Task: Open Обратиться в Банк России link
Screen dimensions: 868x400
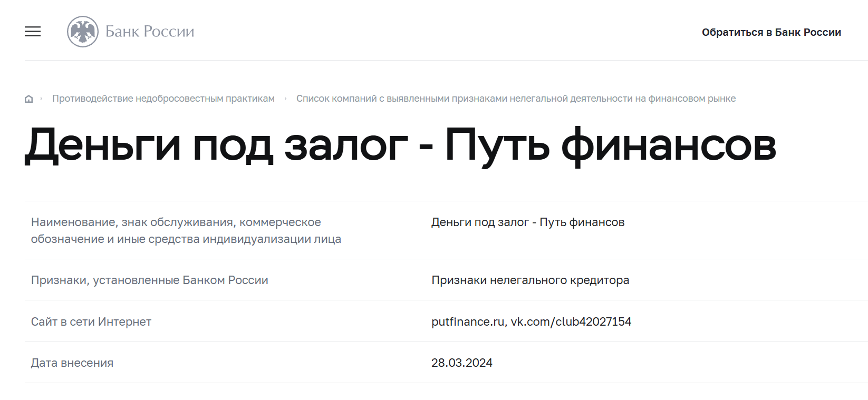Action: click(771, 32)
